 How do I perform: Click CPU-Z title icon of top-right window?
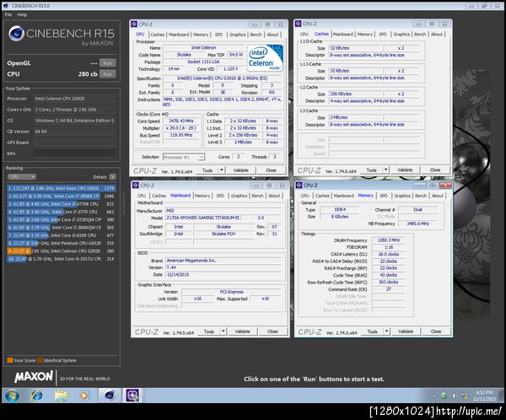(299, 24)
